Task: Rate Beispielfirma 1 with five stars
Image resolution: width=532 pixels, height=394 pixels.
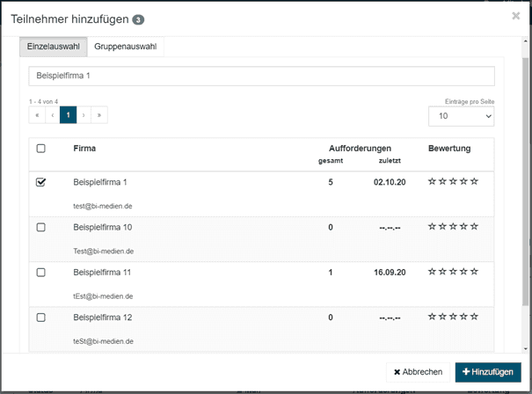Action: pyautogui.click(x=474, y=182)
